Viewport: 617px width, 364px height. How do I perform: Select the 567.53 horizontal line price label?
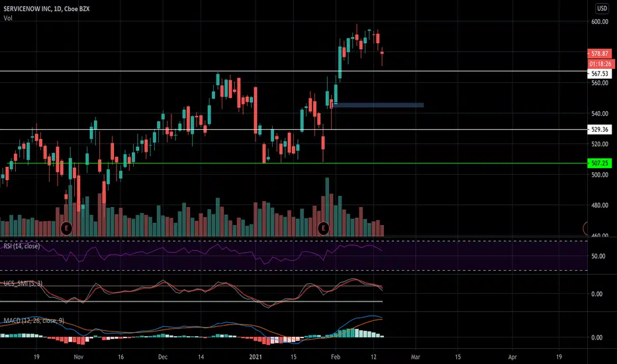pyautogui.click(x=600, y=73)
